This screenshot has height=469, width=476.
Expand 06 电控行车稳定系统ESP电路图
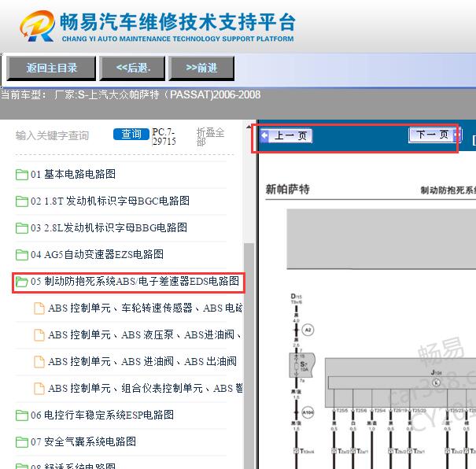tap(102, 415)
